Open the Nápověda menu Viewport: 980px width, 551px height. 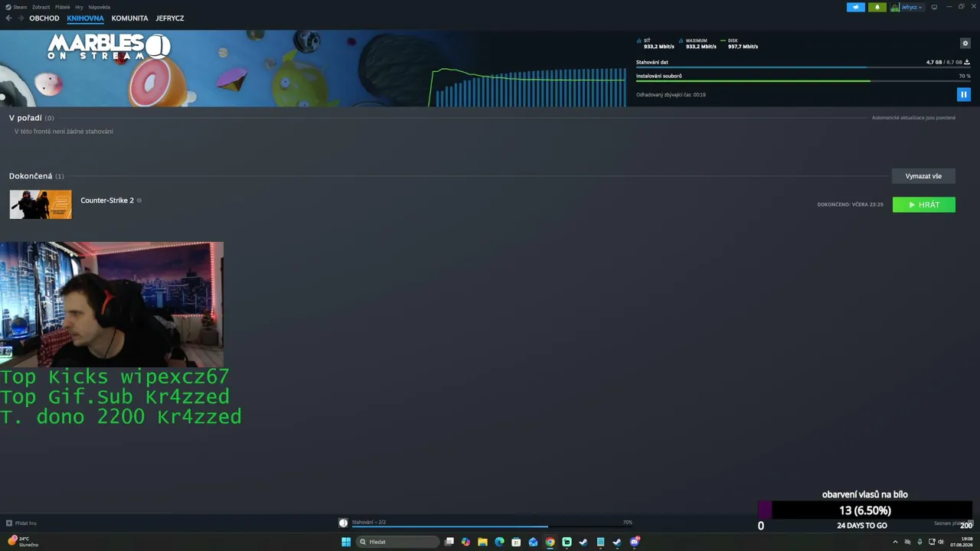pyautogui.click(x=100, y=7)
